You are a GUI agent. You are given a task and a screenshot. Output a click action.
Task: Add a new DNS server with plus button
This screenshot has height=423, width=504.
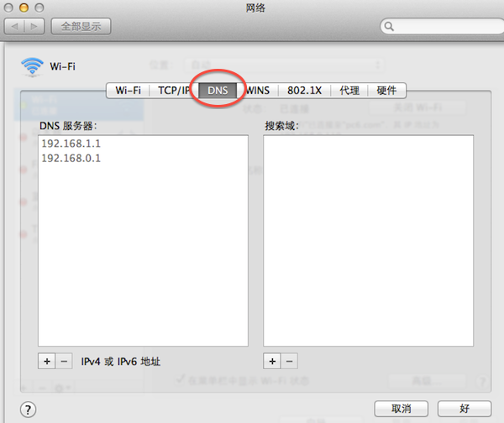click(x=47, y=362)
